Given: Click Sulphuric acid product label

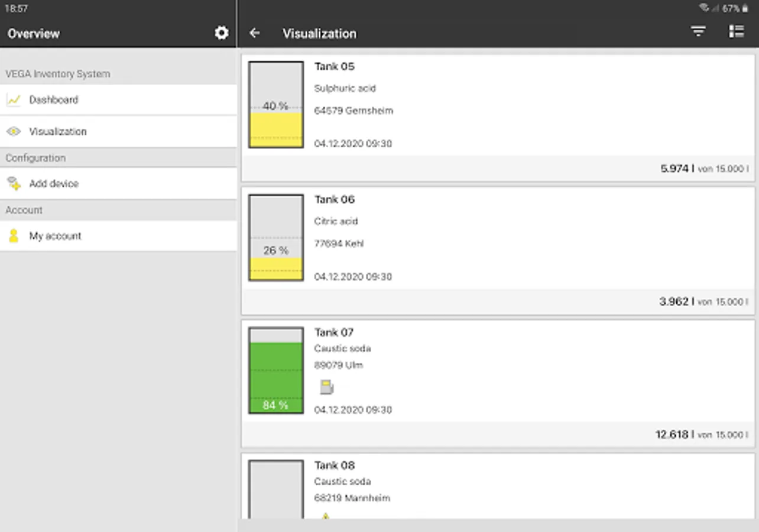Looking at the screenshot, I should (x=345, y=89).
